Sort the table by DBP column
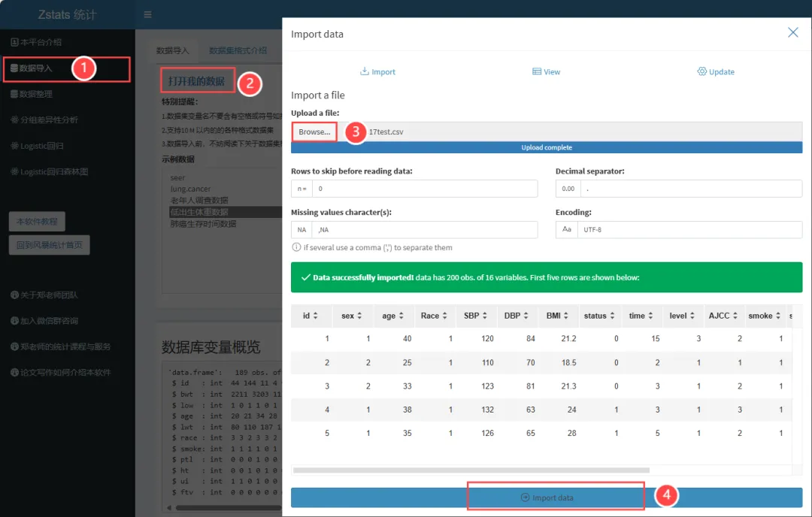Viewport: 812px width, 517px height. [517, 316]
